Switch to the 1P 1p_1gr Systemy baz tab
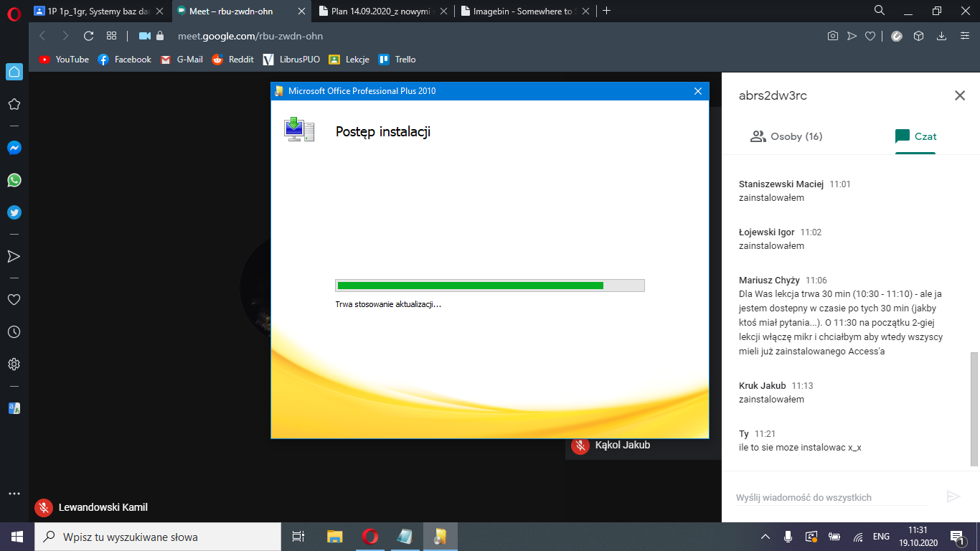980x551 pixels. click(100, 11)
